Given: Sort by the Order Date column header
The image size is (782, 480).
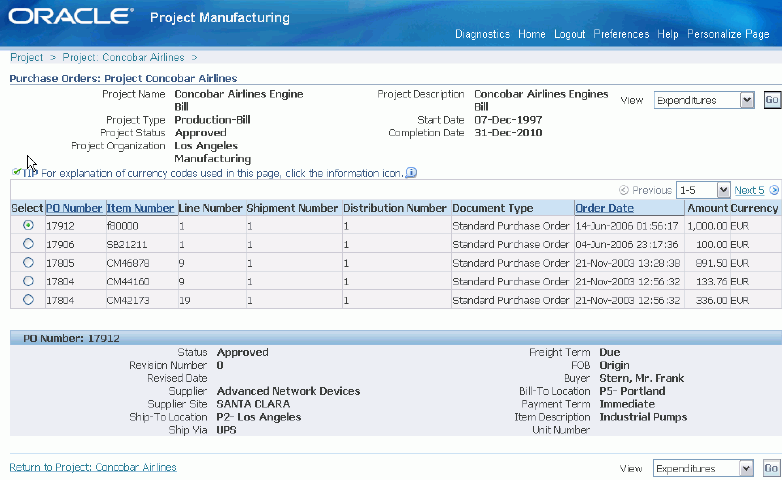Looking at the screenshot, I should pyautogui.click(x=604, y=208).
